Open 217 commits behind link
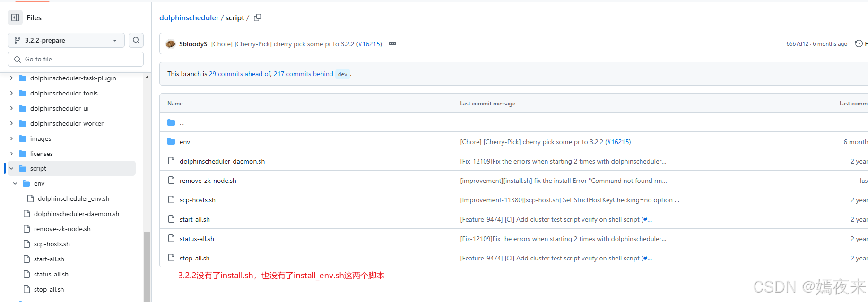This screenshot has height=302, width=868. click(x=303, y=74)
